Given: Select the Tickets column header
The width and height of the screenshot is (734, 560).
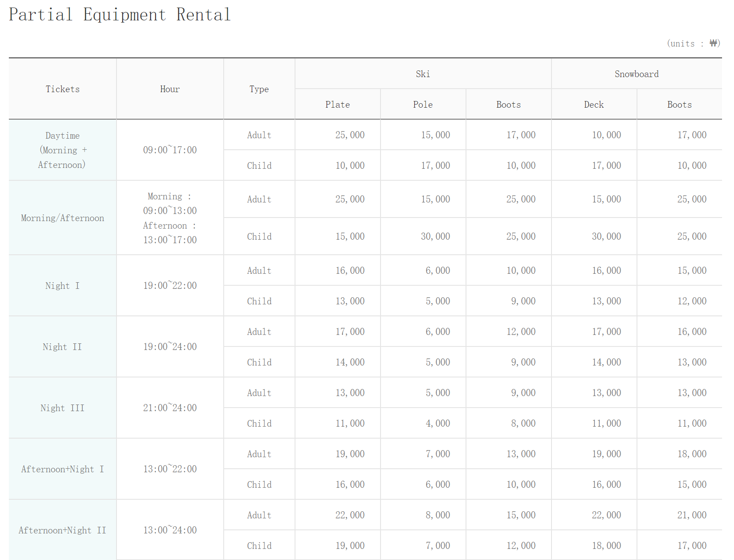Looking at the screenshot, I should tap(62, 89).
